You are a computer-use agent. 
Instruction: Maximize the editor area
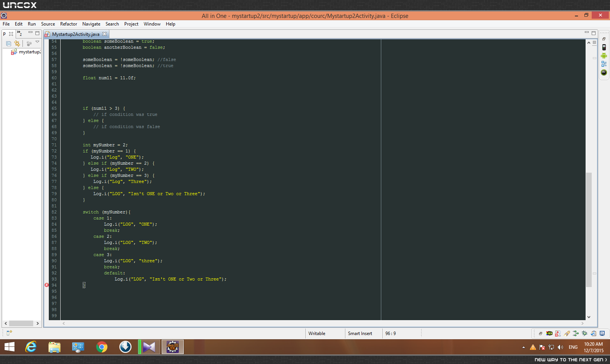(594, 33)
